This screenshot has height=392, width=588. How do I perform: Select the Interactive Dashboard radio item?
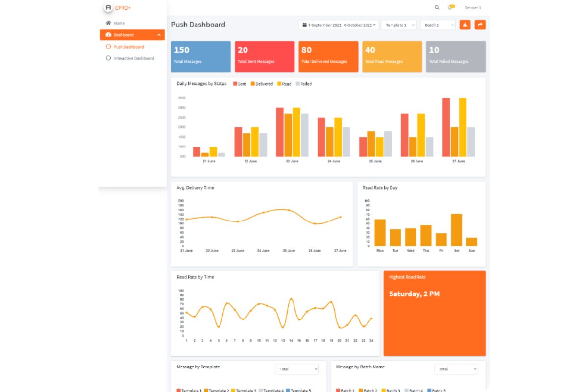pyautogui.click(x=109, y=58)
